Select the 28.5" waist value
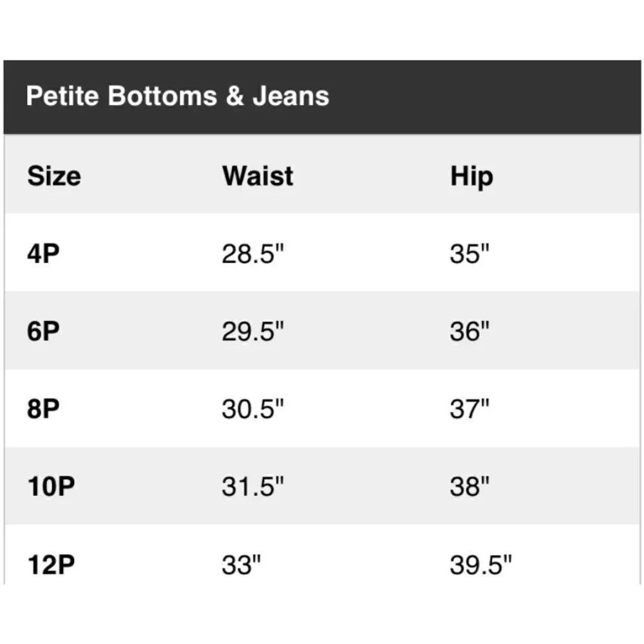Image resolution: width=644 pixels, height=644 pixels. click(252, 254)
